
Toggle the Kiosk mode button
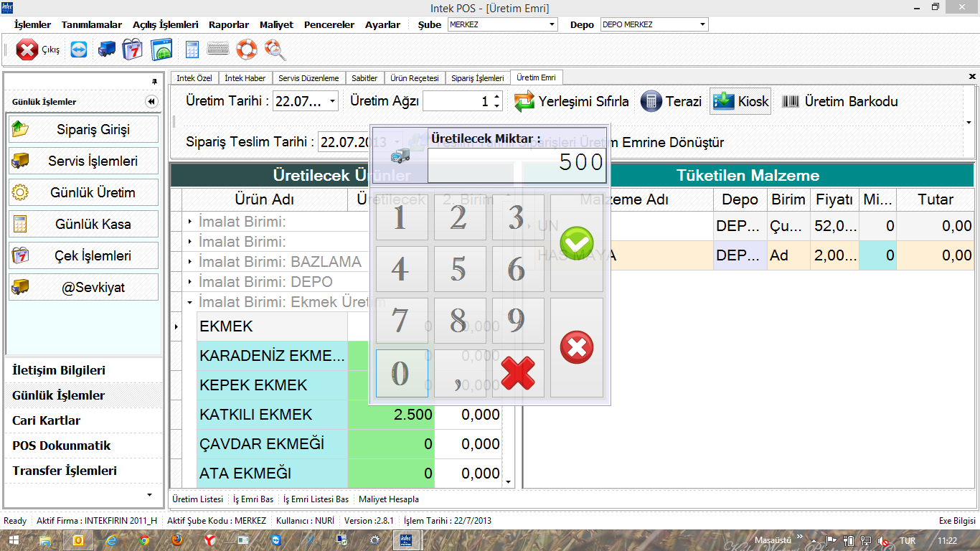point(741,101)
